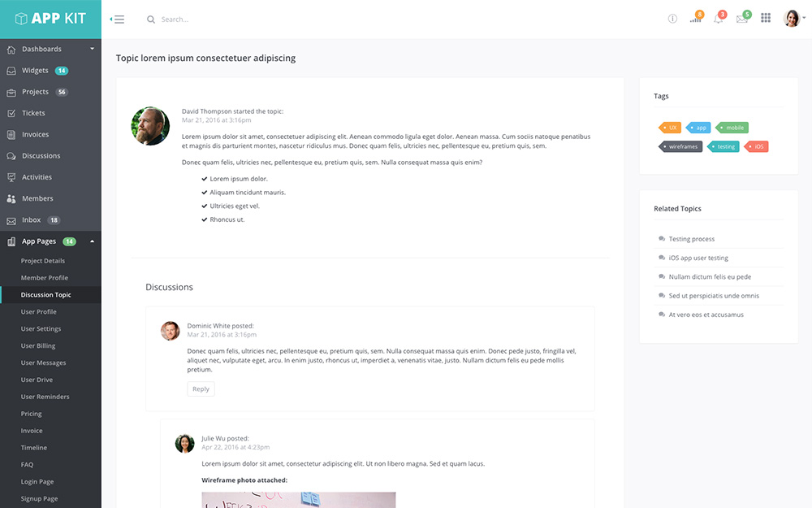Click the info circle icon in header

tap(672, 19)
